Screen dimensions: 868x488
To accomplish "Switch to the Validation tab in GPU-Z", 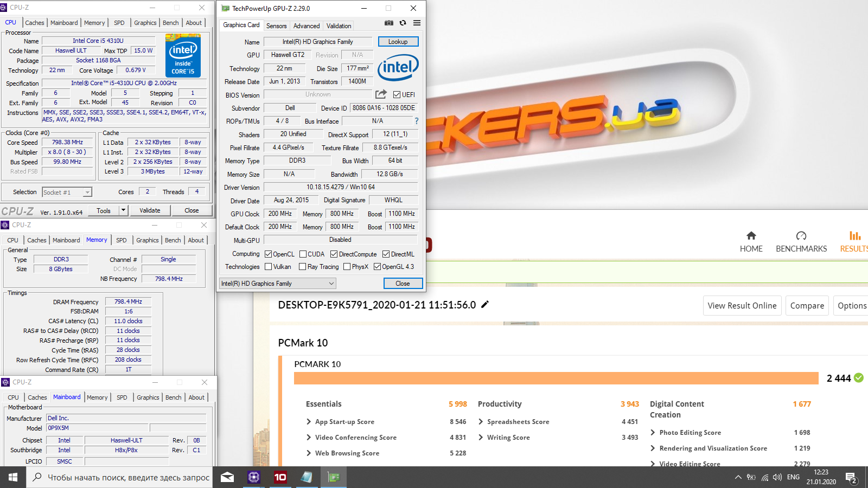I will click(339, 25).
